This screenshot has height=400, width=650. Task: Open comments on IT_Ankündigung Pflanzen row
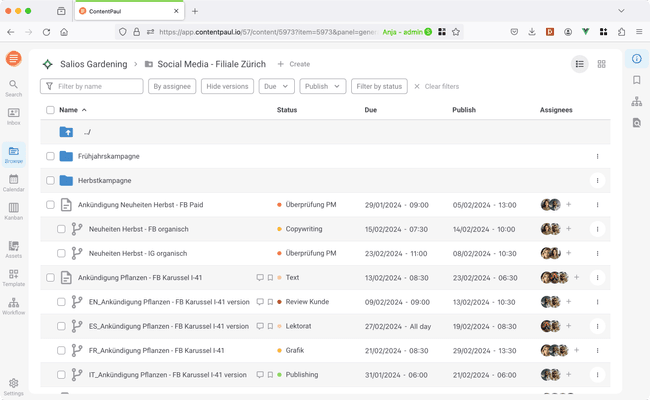coord(260,375)
